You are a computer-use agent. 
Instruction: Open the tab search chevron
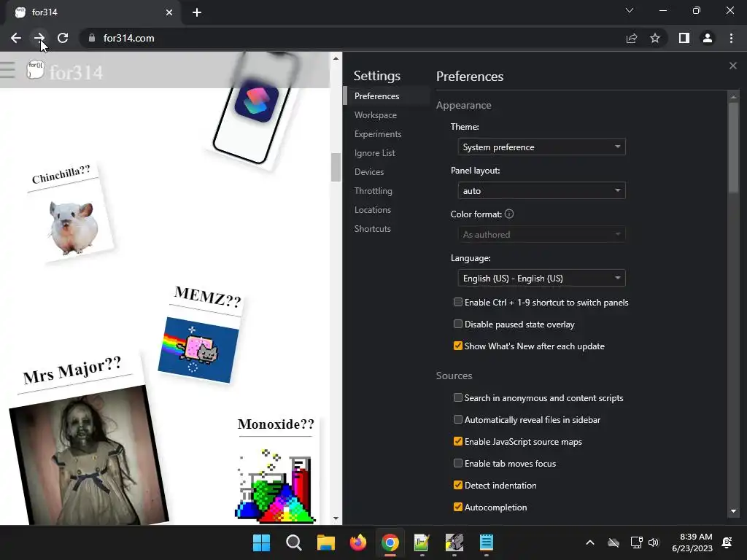point(630,10)
